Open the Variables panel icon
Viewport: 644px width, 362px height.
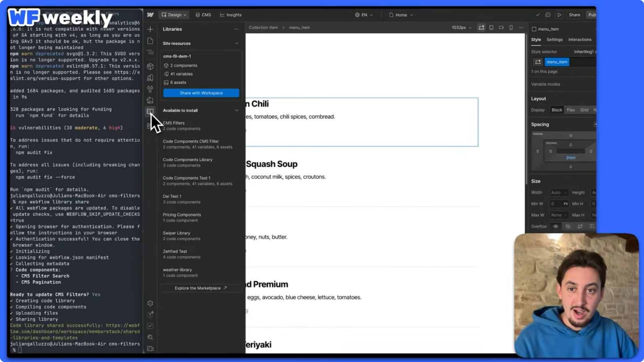(150, 78)
